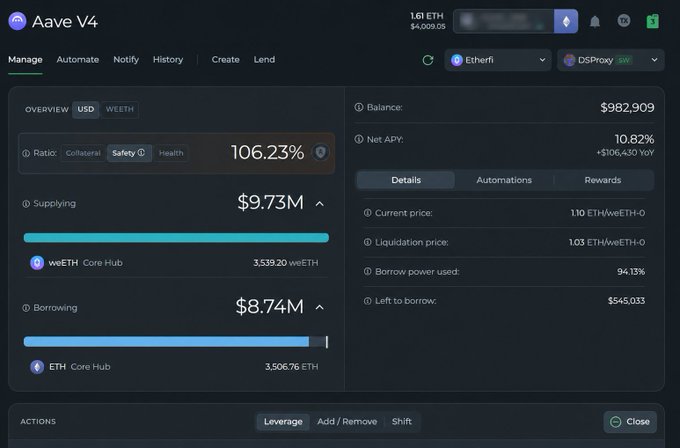This screenshot has width=680, height=448.
Task: Open the TX transactions icon
Action: (x=624, y=20)
